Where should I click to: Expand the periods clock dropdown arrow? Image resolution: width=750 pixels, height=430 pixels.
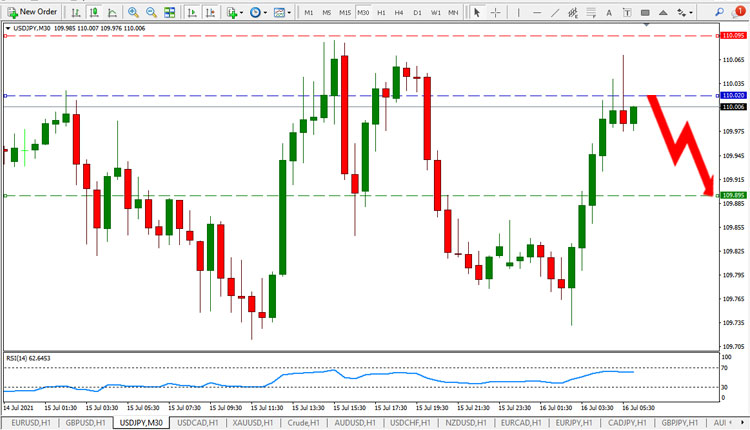coord(265,12)
